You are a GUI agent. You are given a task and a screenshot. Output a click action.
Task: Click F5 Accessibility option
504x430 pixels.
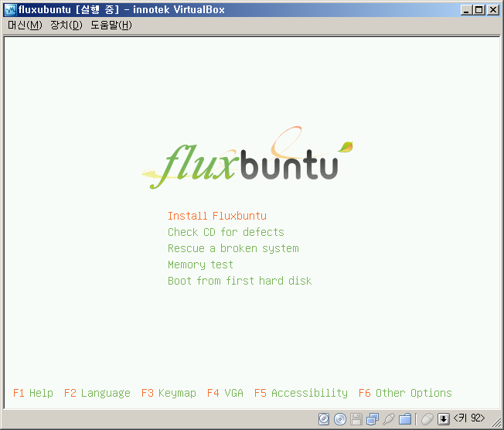coord(301,393)
